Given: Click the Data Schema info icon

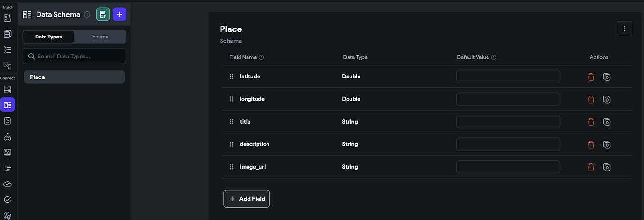Looking at the screenshot, I should click(87, 15).
